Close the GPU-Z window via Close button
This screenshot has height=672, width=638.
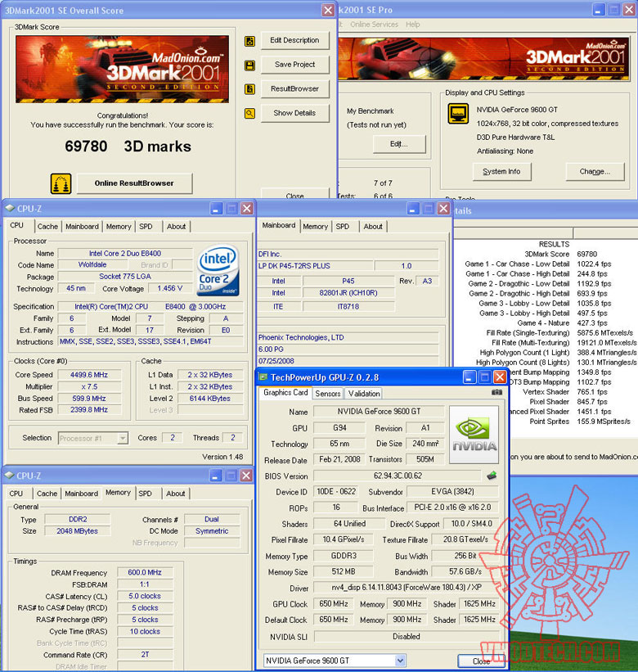[x=481, y=661]
